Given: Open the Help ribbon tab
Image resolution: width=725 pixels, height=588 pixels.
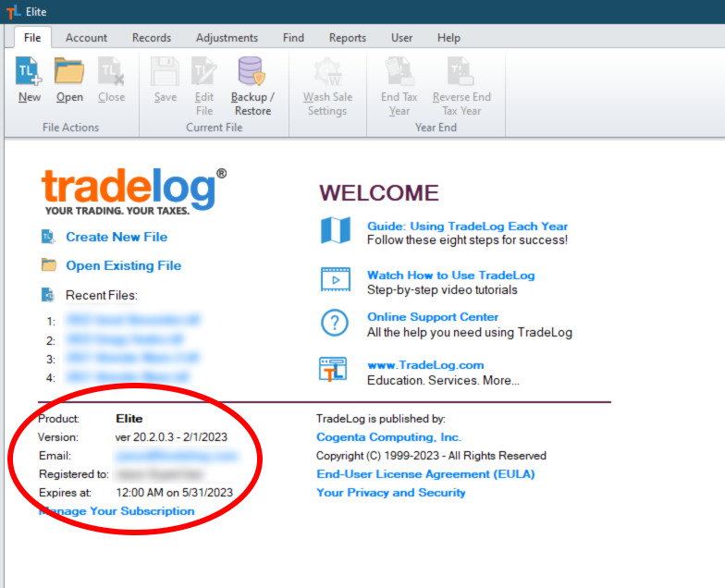Looking at the screenshot, I should pyautogui.click(x=449, y=37).
